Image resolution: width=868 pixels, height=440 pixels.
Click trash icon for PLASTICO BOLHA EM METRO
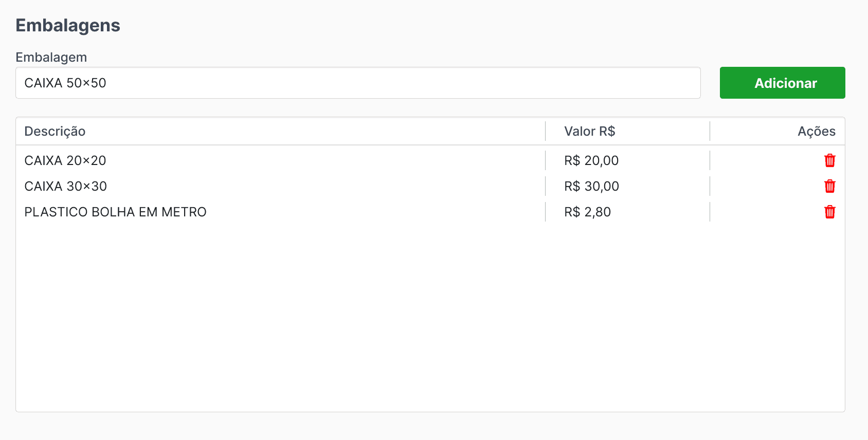click(829, 212)
